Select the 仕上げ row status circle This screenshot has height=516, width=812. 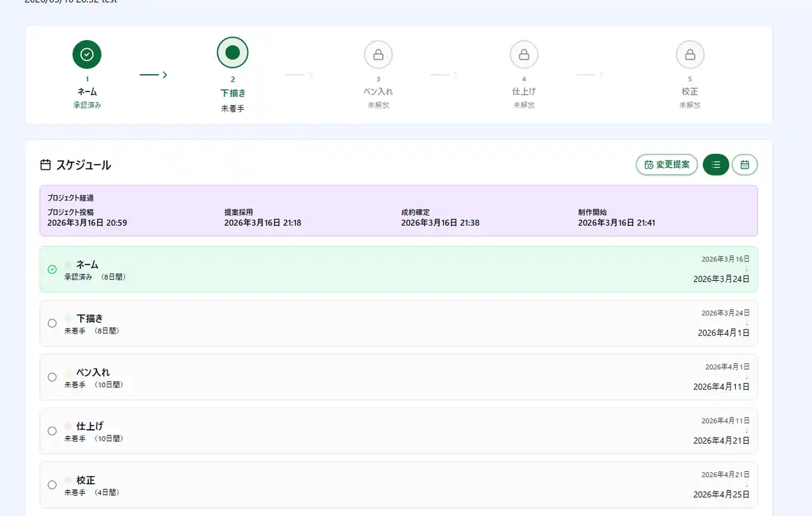tap(52, 431)
